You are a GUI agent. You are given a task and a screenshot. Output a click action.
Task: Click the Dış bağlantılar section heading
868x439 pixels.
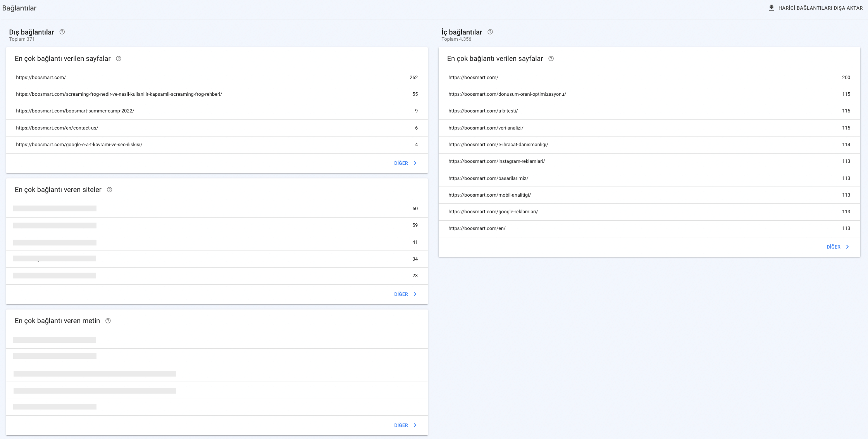[x=31, y=32]
